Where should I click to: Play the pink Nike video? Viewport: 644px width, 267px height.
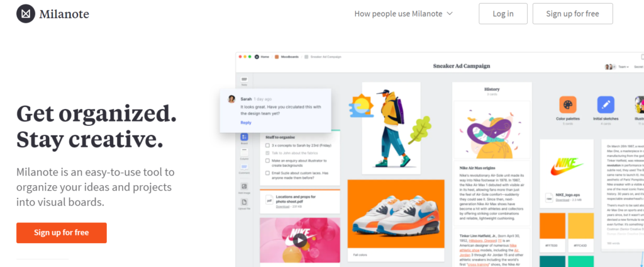[x=300, y=241]
